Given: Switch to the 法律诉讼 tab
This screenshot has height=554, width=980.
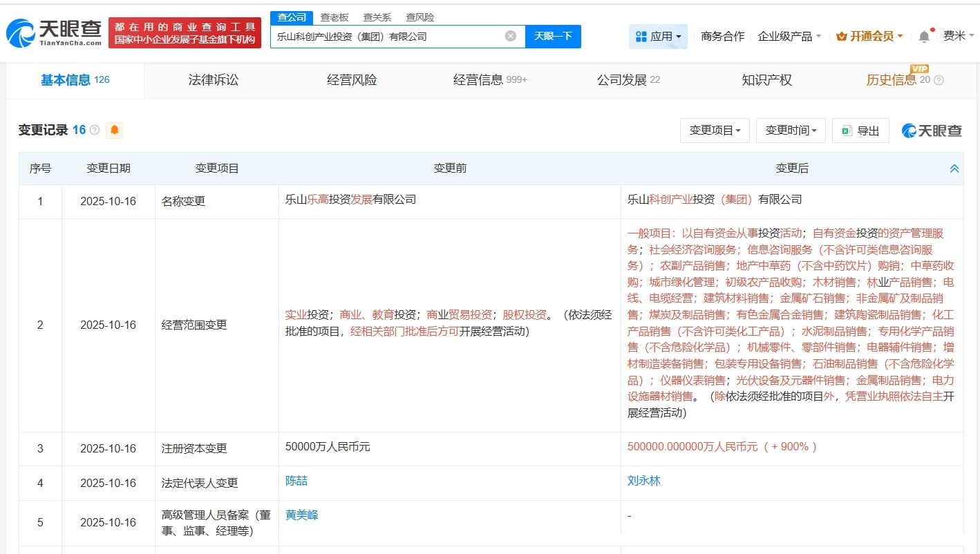Looking at the screenshot, I should point(212,80).
